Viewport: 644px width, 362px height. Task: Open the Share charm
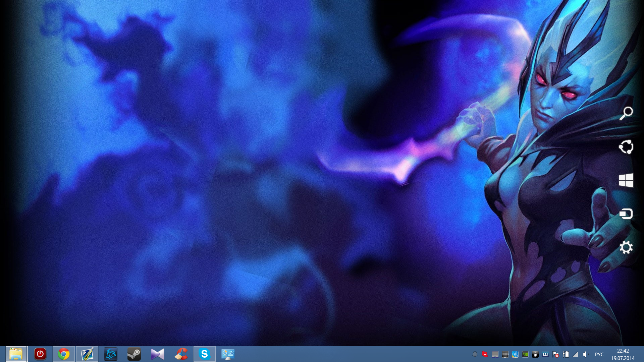[x=626, y=147]
